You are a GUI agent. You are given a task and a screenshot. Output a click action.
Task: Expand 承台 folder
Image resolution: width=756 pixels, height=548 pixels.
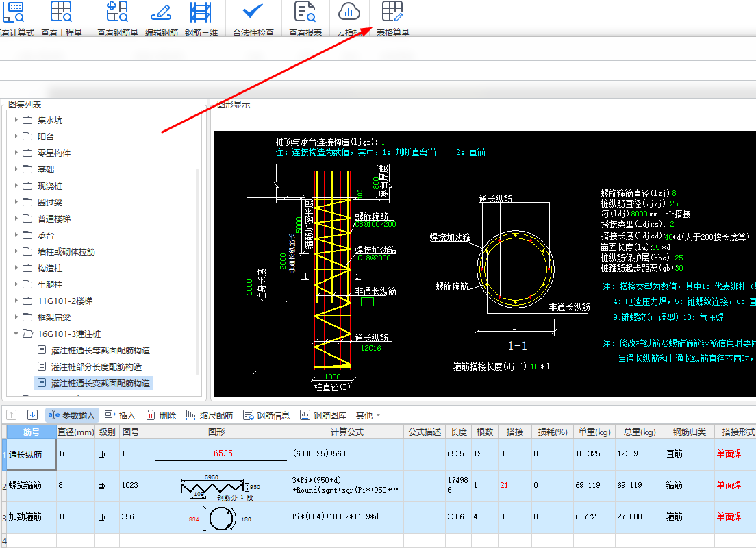click(x=16, y=235)
